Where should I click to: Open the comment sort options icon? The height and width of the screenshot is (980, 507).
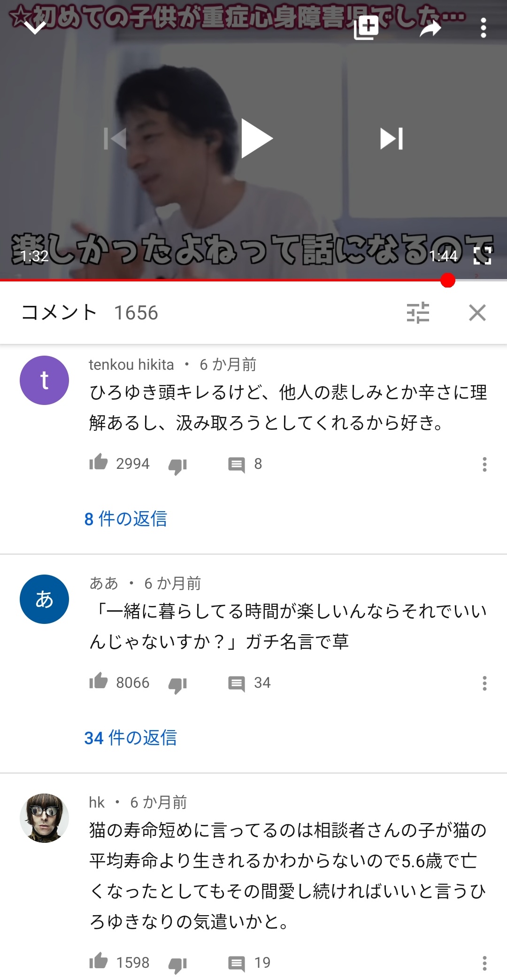click(x=418, y=312)
